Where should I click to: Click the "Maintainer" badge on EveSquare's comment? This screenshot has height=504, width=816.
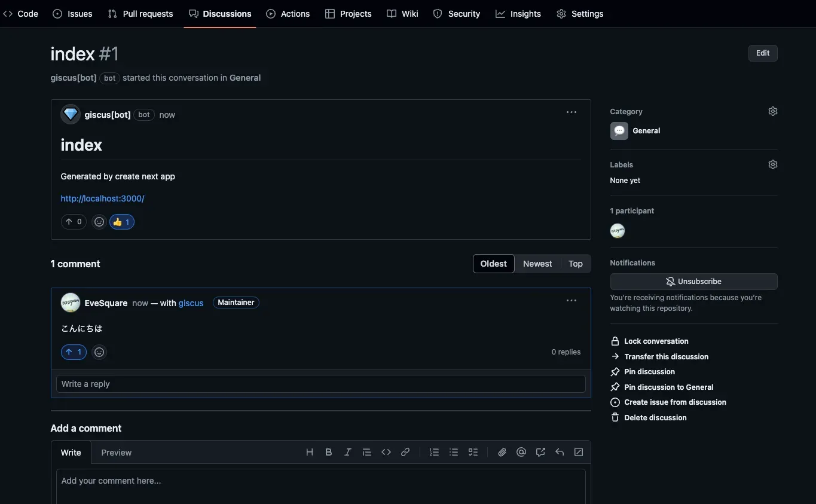point(236,303)
